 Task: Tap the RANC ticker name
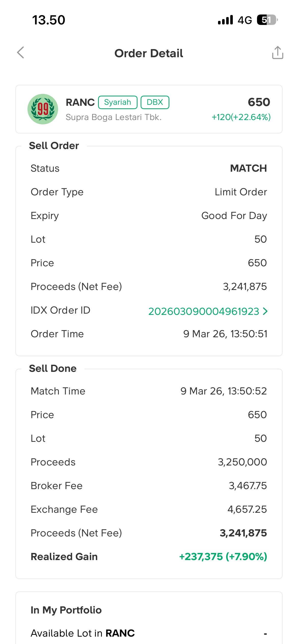point(80,102)
